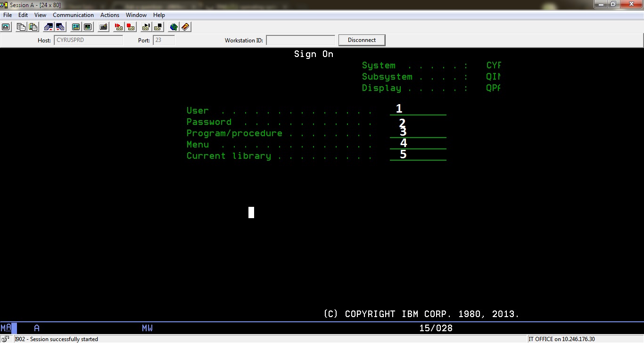Open help using the question book icon
The height and width of the screenshot is (343, 644).
(x=185, y=27)
